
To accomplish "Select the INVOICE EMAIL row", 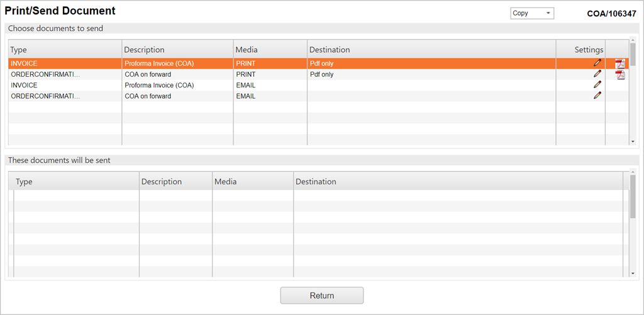I will [64, 85].
